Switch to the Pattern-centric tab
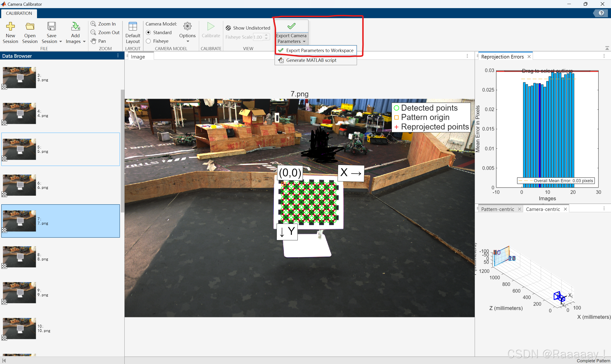This screenshot has width=611, height=364. (497, 209)
